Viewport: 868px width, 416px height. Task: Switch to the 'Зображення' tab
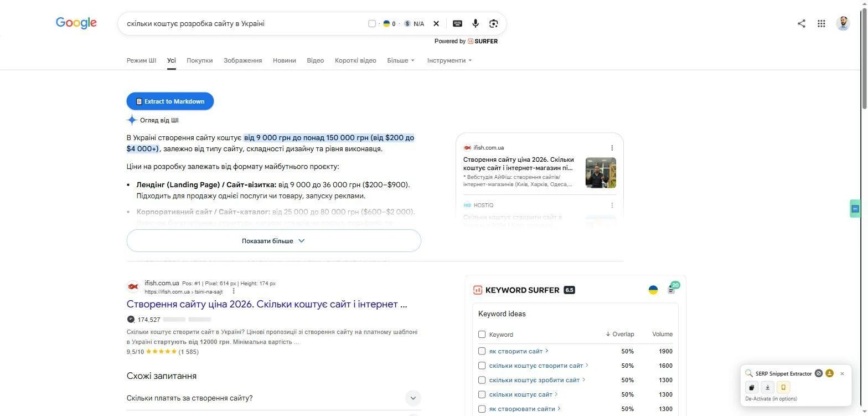(x=242, y=60)
